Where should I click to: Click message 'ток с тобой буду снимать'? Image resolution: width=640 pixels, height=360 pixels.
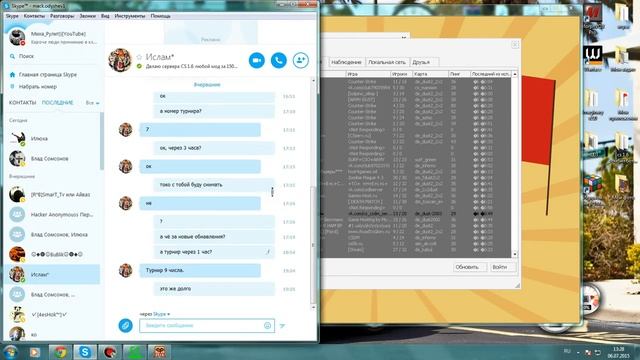214,185
